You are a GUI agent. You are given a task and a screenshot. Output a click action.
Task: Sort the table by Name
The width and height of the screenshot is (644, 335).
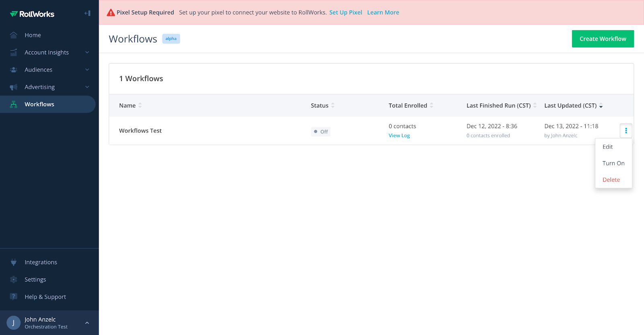(140, 105)
